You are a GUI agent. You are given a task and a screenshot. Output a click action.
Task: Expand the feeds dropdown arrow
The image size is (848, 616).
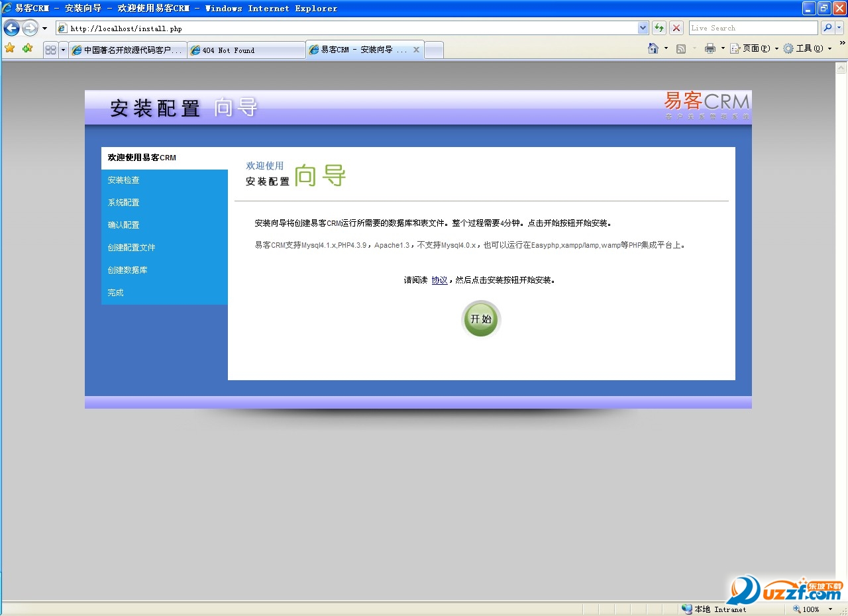point(694,48)
